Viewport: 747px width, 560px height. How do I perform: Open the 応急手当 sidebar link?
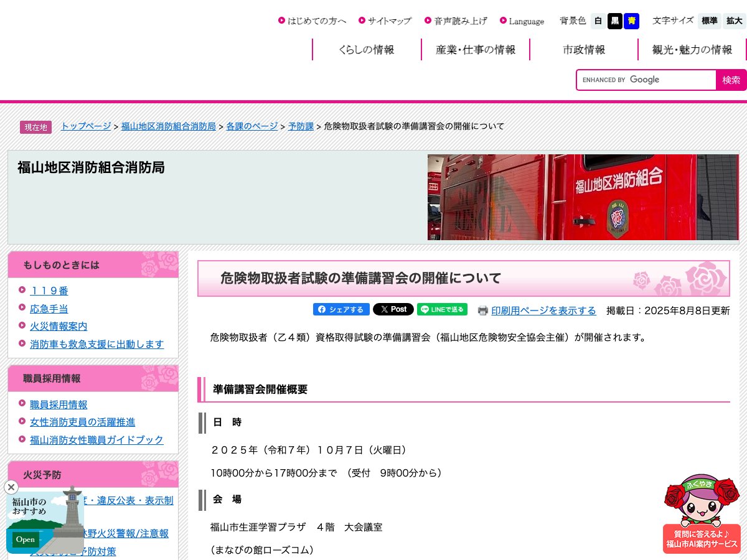click(x=49, y=309)
